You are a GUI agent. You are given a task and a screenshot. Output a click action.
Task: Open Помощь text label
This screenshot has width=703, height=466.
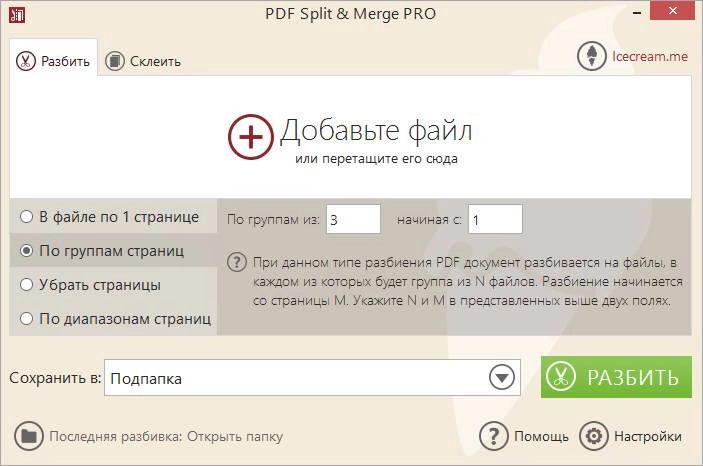(x=541, y=436)
